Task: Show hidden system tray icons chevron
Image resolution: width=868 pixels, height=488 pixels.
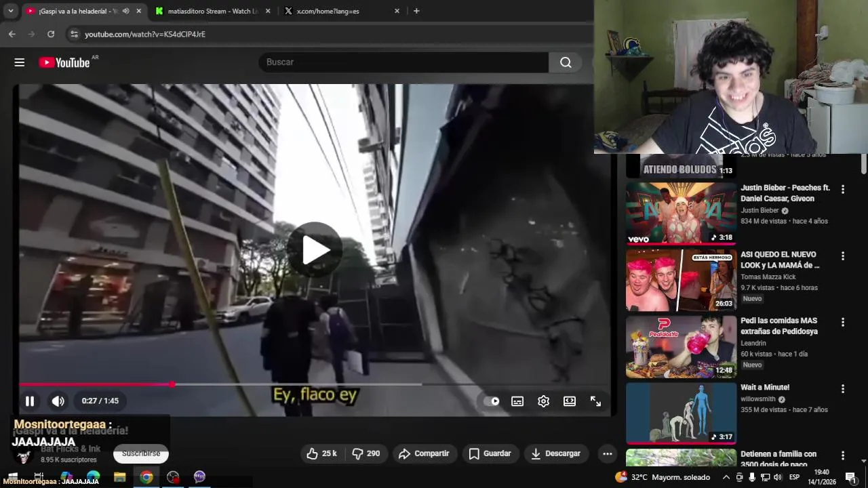Action: point(726,477)
